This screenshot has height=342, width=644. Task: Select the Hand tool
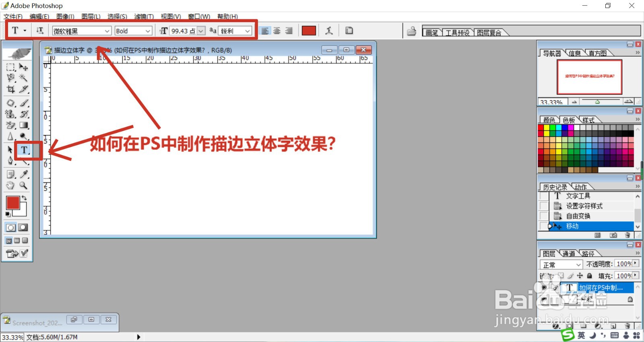(x=11, y=185)
